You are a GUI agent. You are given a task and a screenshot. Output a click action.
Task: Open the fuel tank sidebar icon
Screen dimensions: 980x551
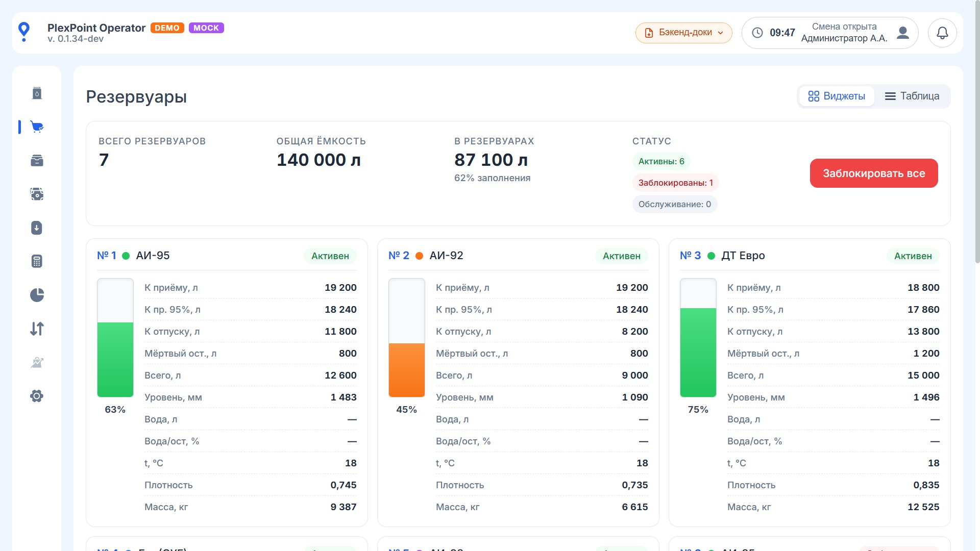pos(37,93)
